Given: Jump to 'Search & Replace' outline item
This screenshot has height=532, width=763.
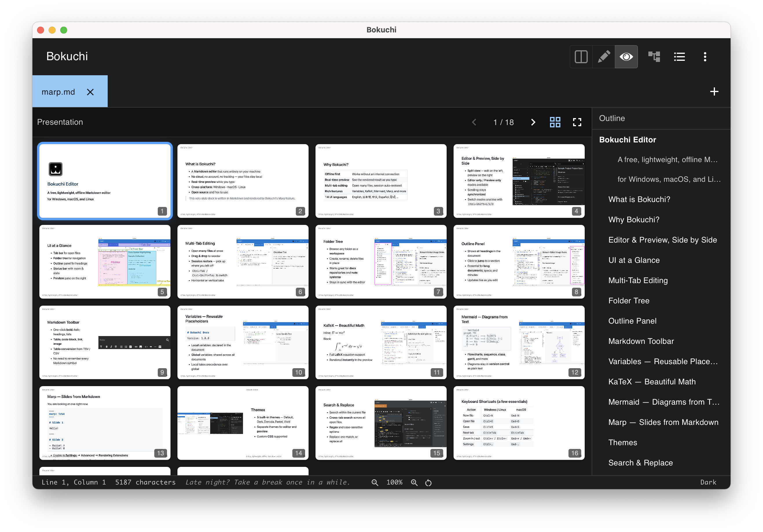Looking at the screenshot, I should [640, 463].
